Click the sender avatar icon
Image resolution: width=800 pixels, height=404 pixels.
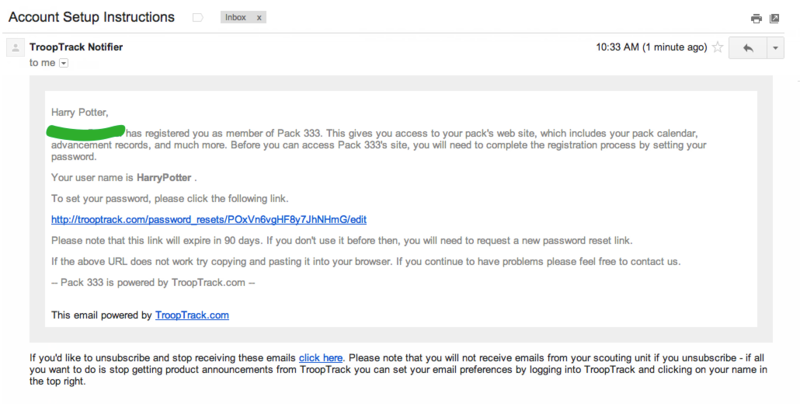pyautogui.click(x=15, y=48)
